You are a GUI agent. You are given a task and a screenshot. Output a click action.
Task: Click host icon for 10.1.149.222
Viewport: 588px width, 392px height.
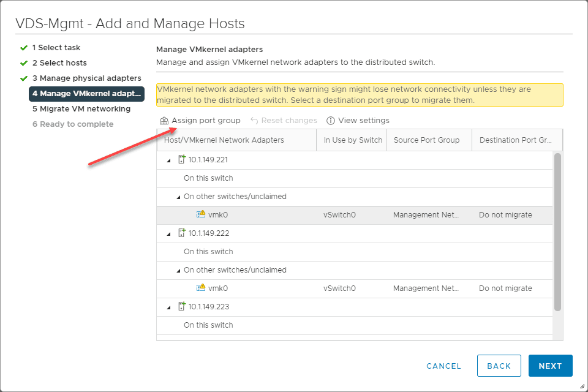[181, 233]
